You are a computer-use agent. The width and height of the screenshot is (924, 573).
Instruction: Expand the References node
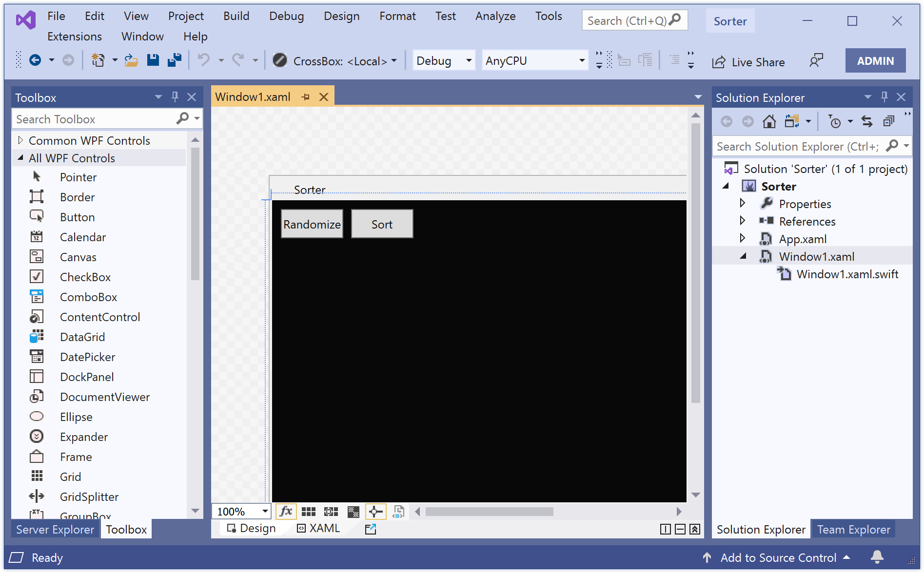coord(743,221)
